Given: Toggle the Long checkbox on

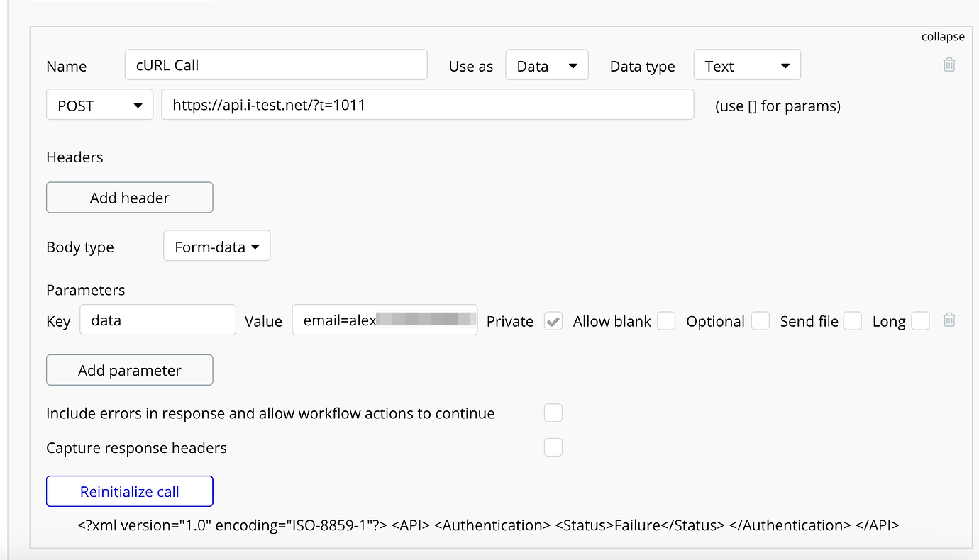Looking at the screenshot, I should [920, 321].
